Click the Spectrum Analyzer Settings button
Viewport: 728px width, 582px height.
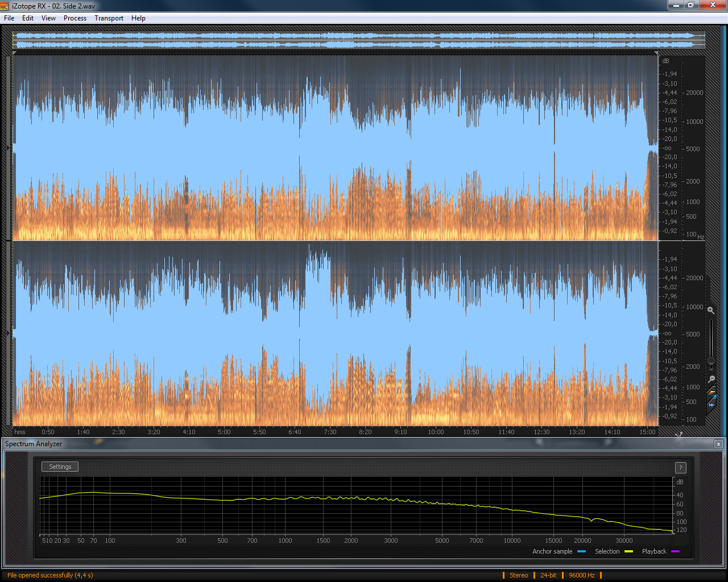pos(60,467)
